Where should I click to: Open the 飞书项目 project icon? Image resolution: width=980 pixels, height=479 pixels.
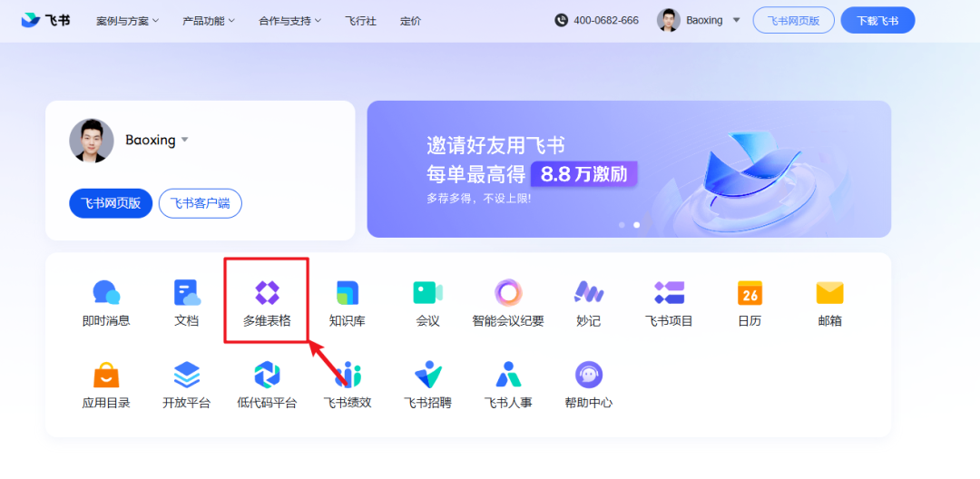669,292
